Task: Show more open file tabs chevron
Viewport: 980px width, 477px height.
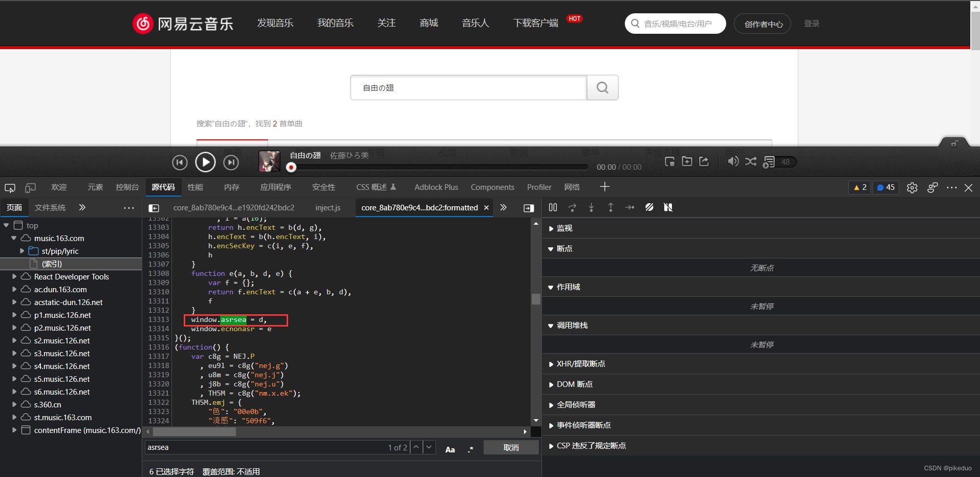Action: (503, 207)
